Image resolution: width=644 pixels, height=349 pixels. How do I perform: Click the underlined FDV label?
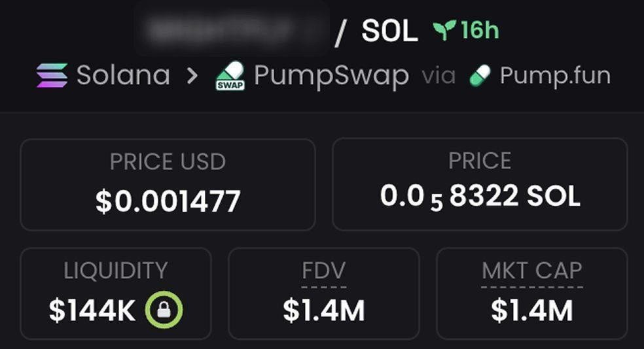[x=323, y=271]
